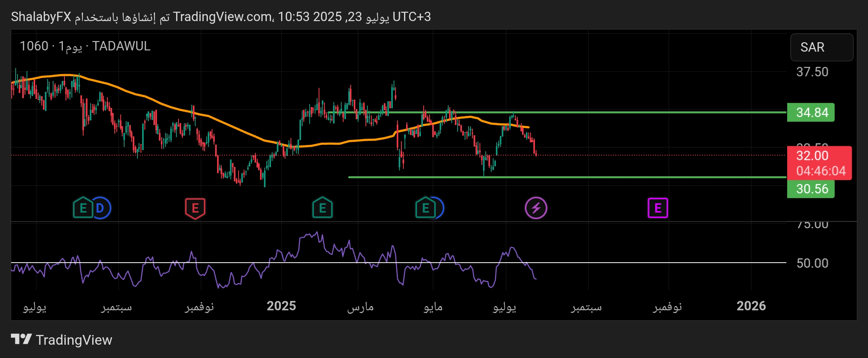Click the نوفمبر label just before 2026

pyautogui.click(x=667, y=307)
